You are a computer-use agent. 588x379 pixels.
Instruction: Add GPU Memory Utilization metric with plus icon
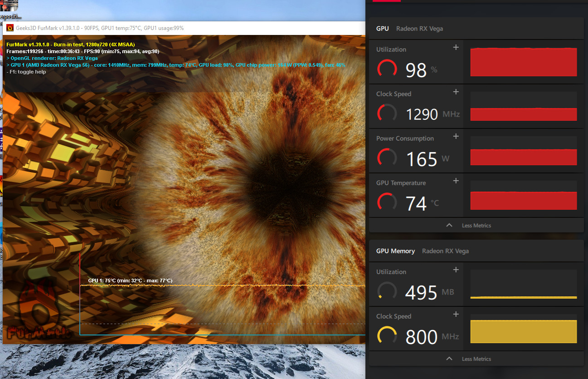tap(456, 270)
